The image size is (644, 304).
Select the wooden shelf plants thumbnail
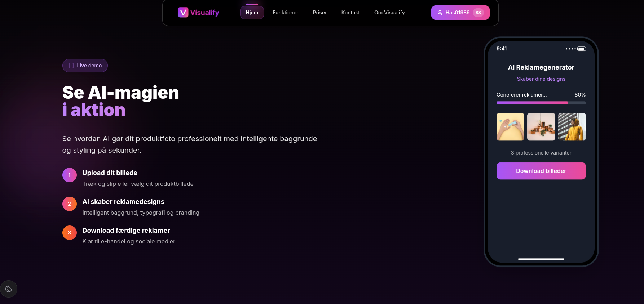541,127
